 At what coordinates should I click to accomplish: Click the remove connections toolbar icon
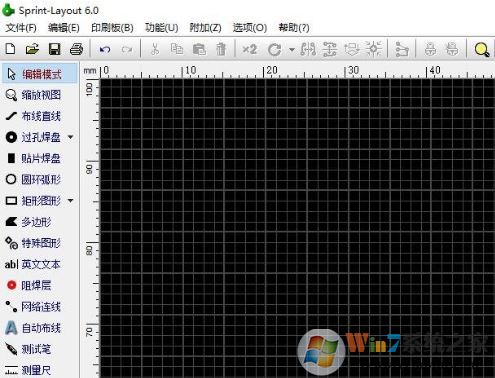click(x=402, y=49)
